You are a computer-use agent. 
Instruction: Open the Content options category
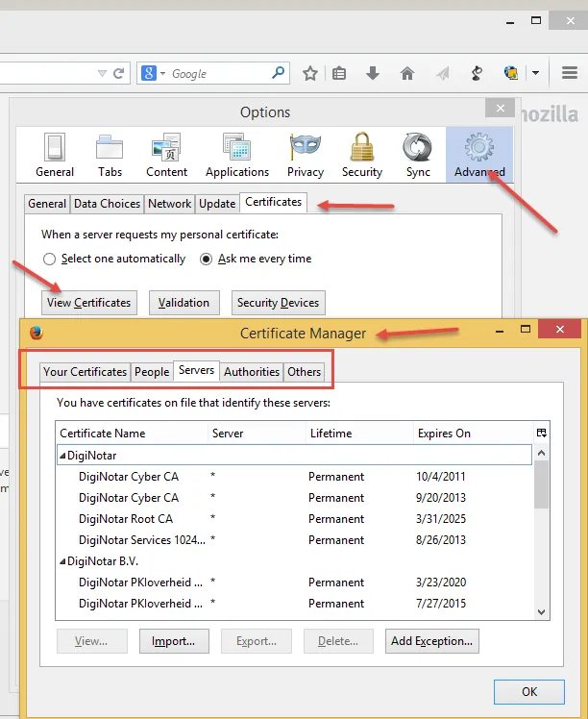pyautogui.click(x=166, y=155)
